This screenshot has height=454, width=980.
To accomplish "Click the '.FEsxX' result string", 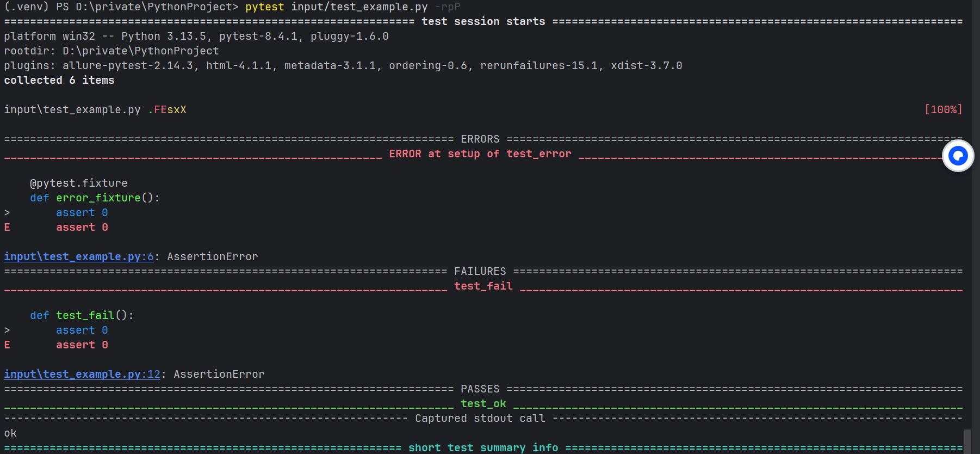I will coord(167,110).
